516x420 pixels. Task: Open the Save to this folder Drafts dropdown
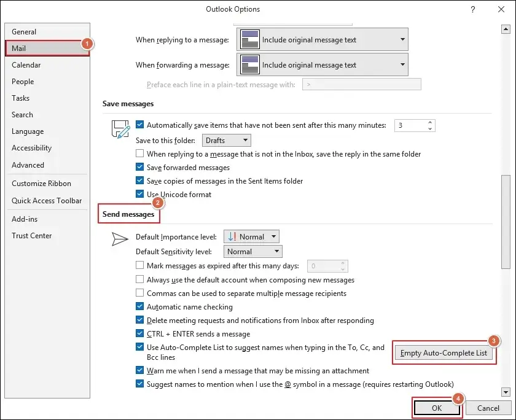pyautogui.click(x=227, y=141)
